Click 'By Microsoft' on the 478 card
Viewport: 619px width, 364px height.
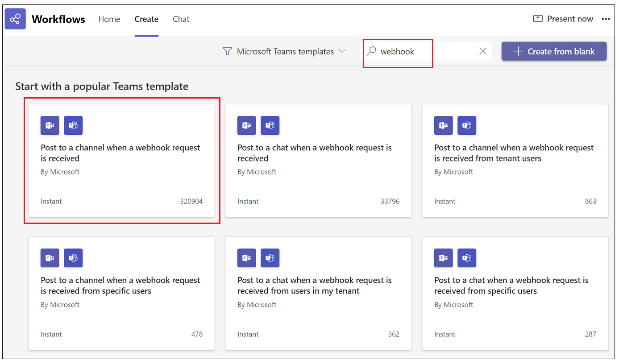[x=60, y=305]
